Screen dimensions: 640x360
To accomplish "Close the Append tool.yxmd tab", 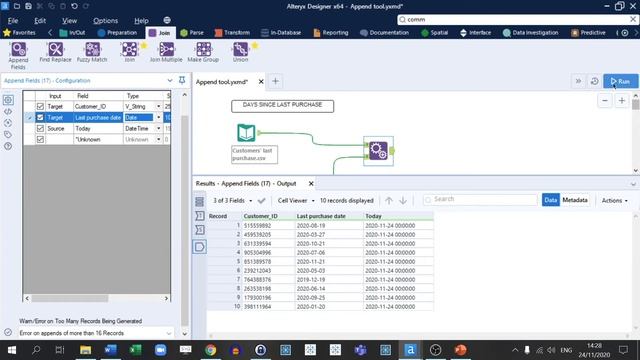I will click(261, 82).
